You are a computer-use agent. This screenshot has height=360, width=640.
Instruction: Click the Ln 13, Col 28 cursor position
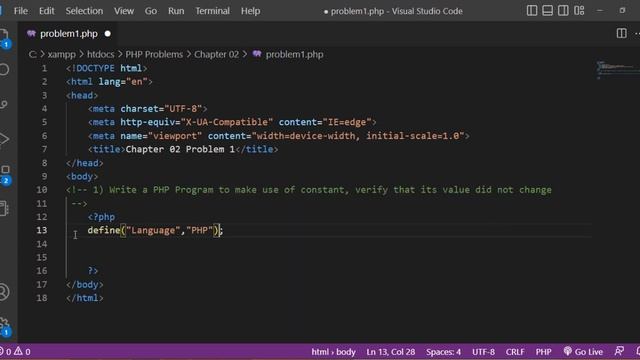coord(391,351)
